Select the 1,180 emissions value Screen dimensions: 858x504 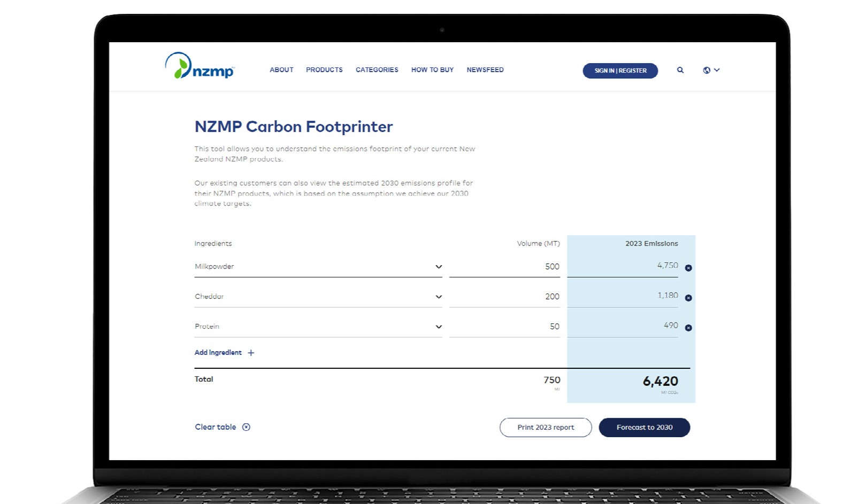pyautogui.click(x=668, y=296)
